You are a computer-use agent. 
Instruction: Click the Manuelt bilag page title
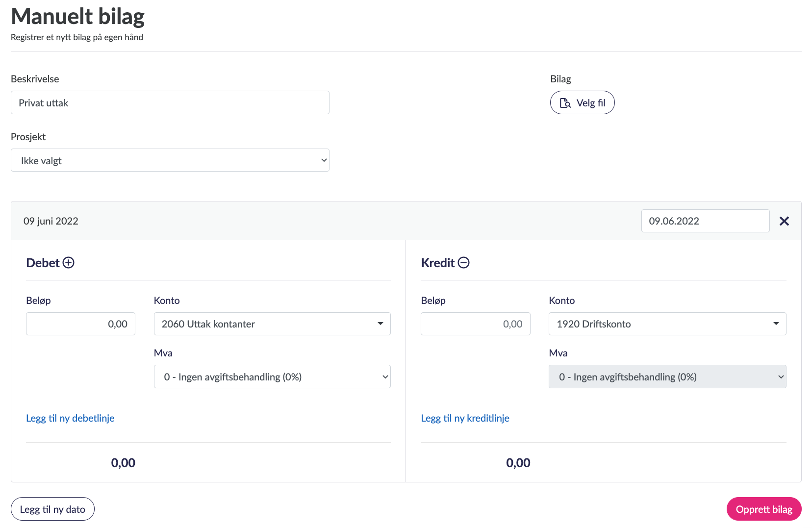pos(78,16)
